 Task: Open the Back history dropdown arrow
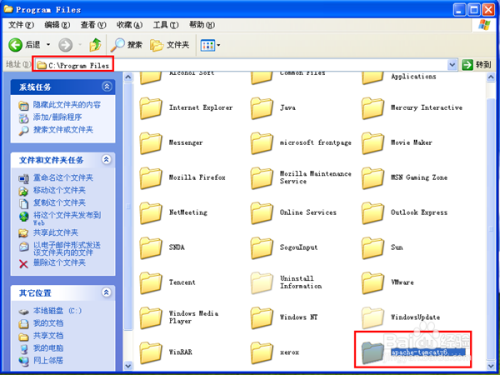pos(48,45)
